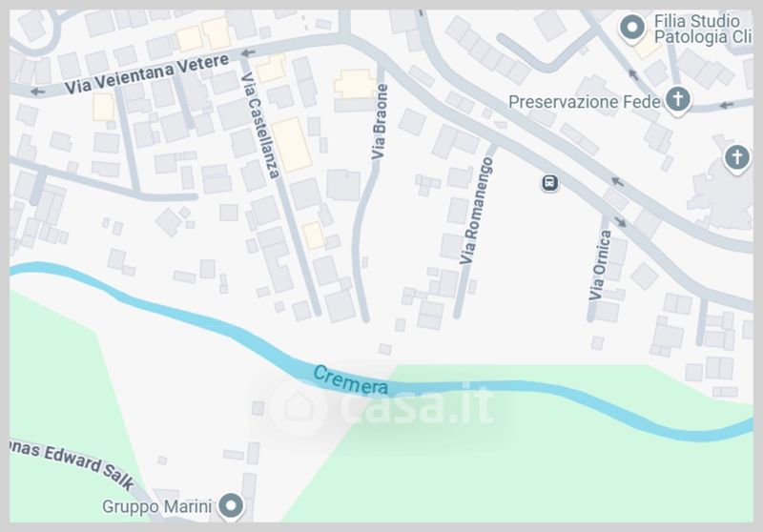Click left arrow next to Via Veientana Vetere
Screen dimensions: 763x532
(x=37, y=92)
